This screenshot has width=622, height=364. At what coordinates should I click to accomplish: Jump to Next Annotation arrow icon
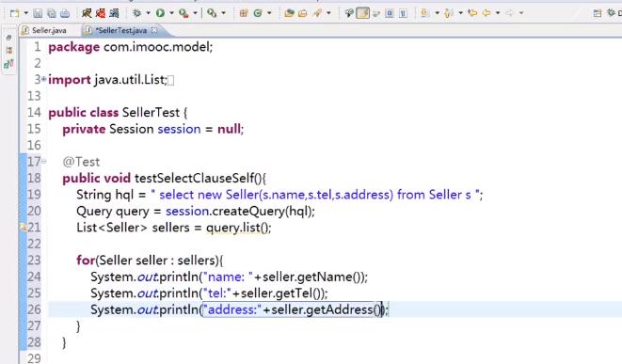[424, 13]
